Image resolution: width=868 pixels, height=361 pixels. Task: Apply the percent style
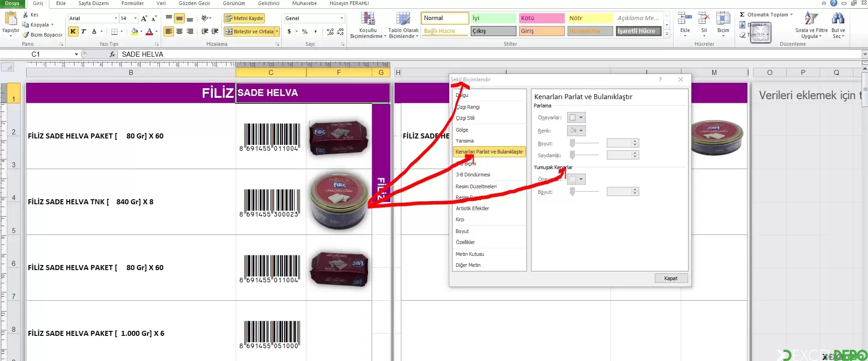(305, 32)
